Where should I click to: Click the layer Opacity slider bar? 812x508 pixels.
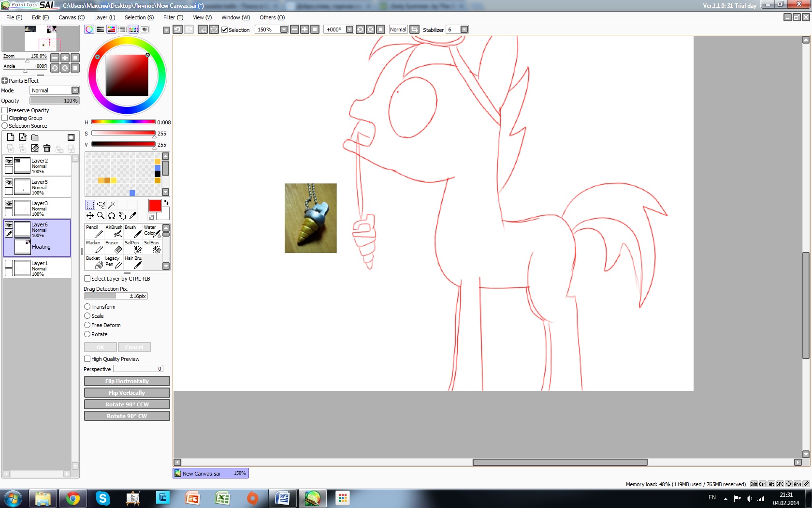point(54,101)
